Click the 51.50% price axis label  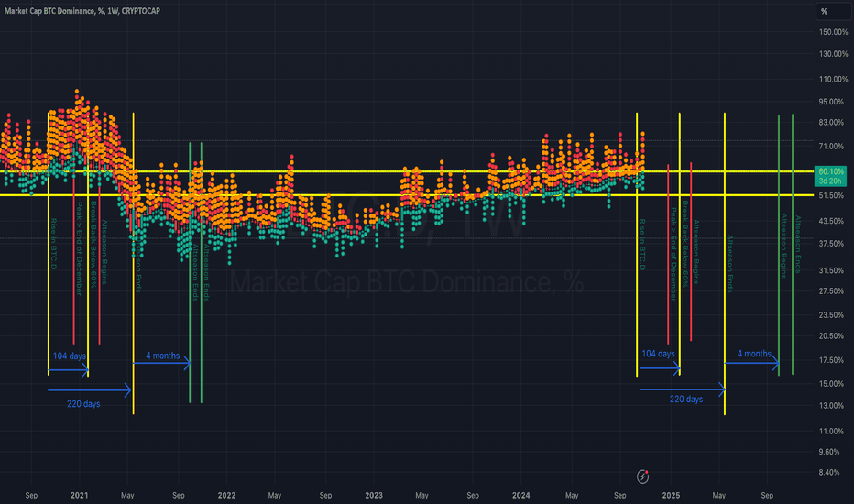tap(833, 195)
